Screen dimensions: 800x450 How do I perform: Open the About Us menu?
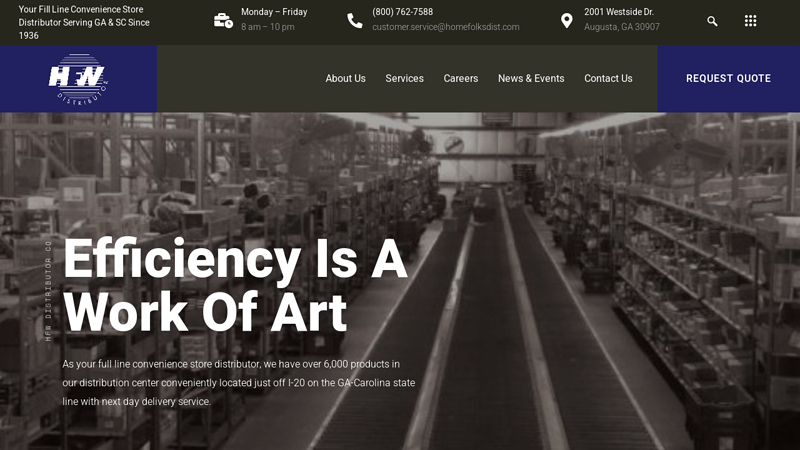click(345, 79)
